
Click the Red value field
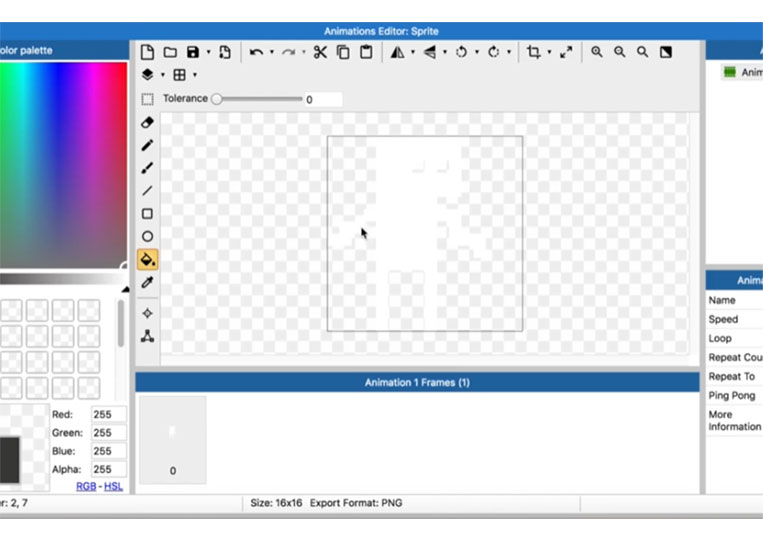(x=109, y=415)
